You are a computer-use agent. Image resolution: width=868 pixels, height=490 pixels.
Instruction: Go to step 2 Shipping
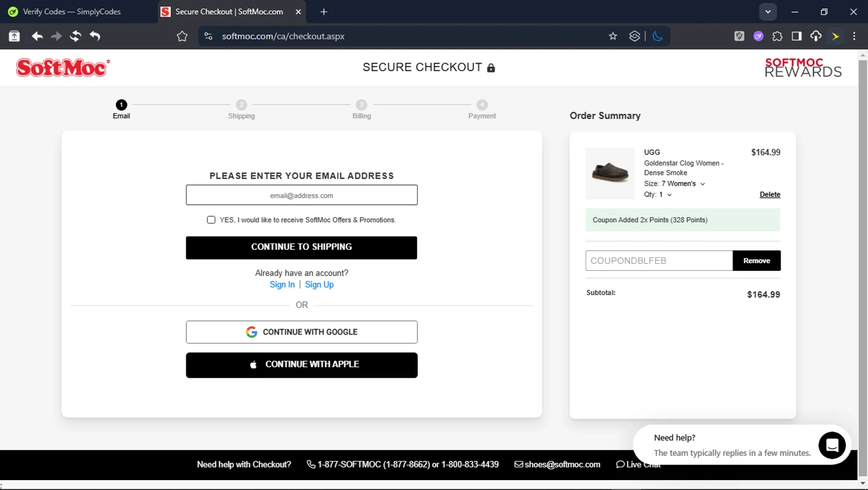click(x=241, y=109)
